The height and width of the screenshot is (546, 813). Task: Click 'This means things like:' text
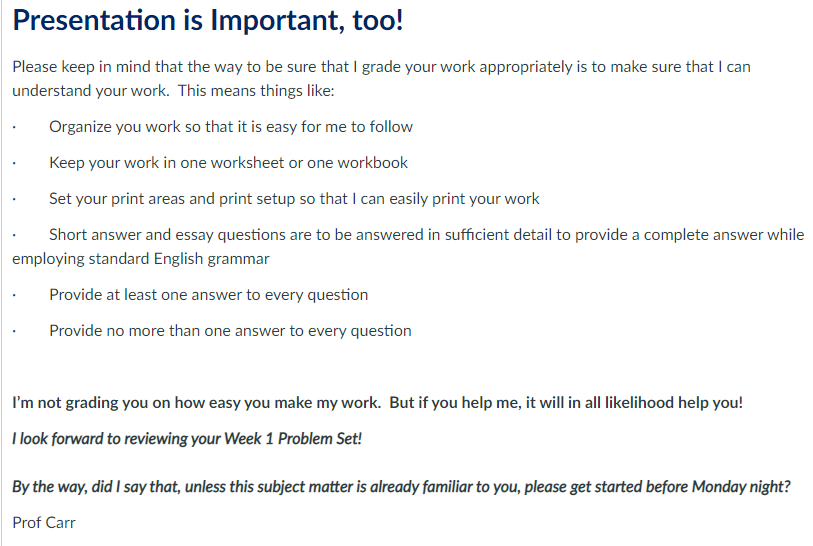pyautogui.click(x=256, y=91)
